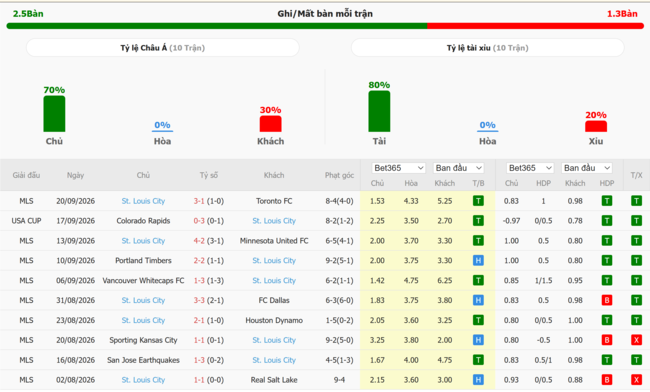Click blue H draw icon in Sporting Kansas City row
The image size is (650, 392).
(x=478, y=340)
